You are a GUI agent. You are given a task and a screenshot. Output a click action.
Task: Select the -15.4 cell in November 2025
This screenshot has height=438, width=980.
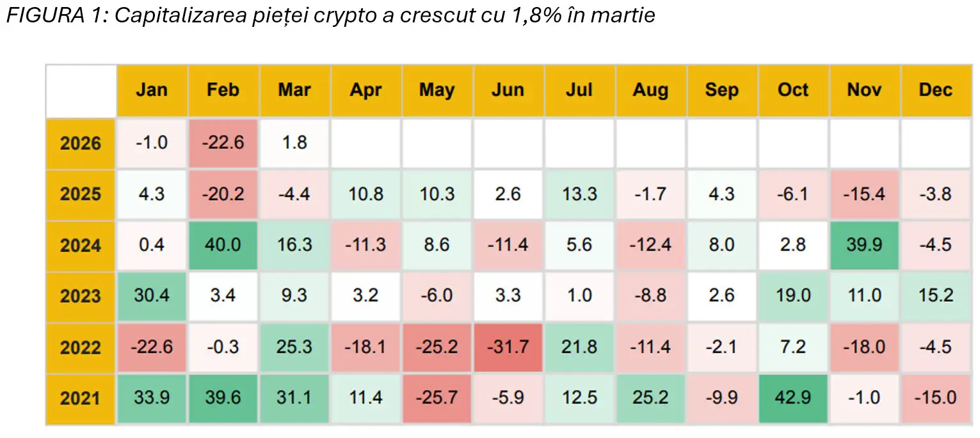864,194
